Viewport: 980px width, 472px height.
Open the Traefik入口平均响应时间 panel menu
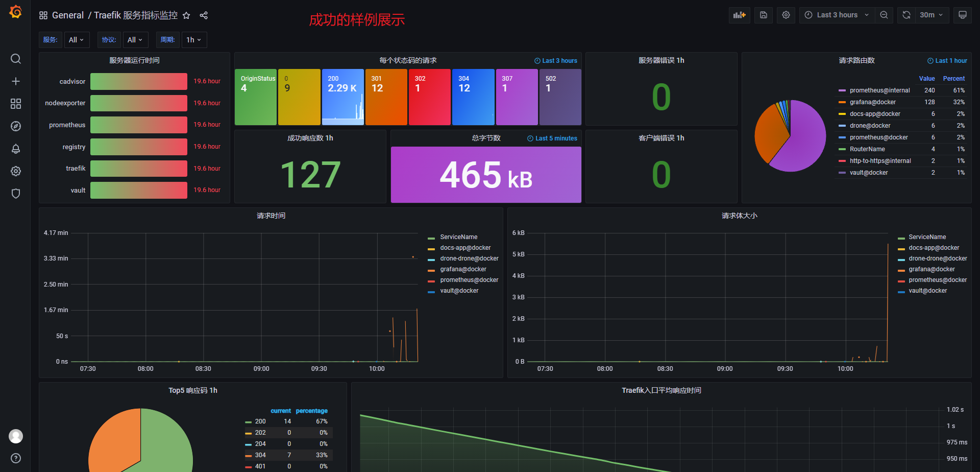pos(661,390)
